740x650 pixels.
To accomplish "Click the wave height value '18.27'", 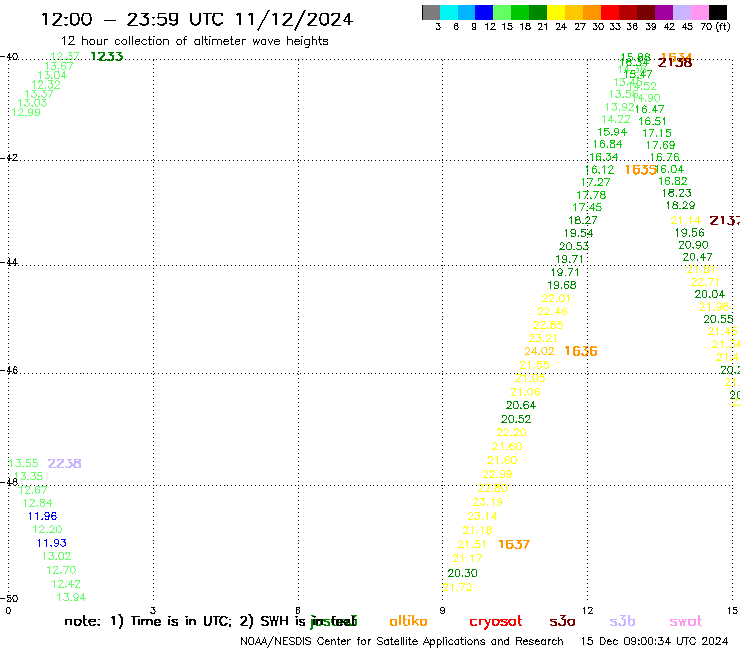I will (x=583, y=220).
